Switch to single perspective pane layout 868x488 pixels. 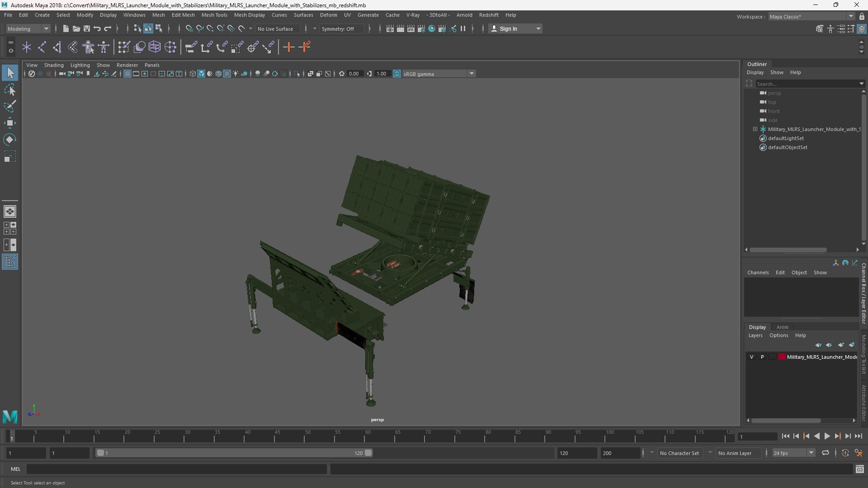(x=10, y=211)
